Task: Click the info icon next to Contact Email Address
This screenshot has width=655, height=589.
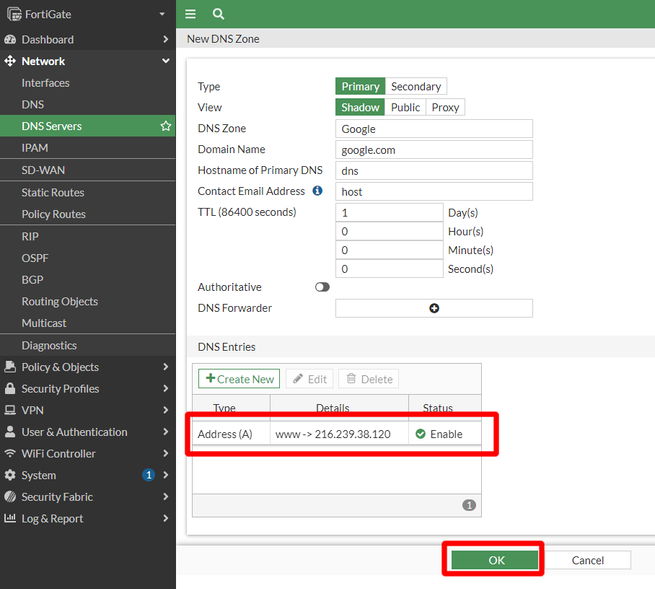Action: [318, 191]
